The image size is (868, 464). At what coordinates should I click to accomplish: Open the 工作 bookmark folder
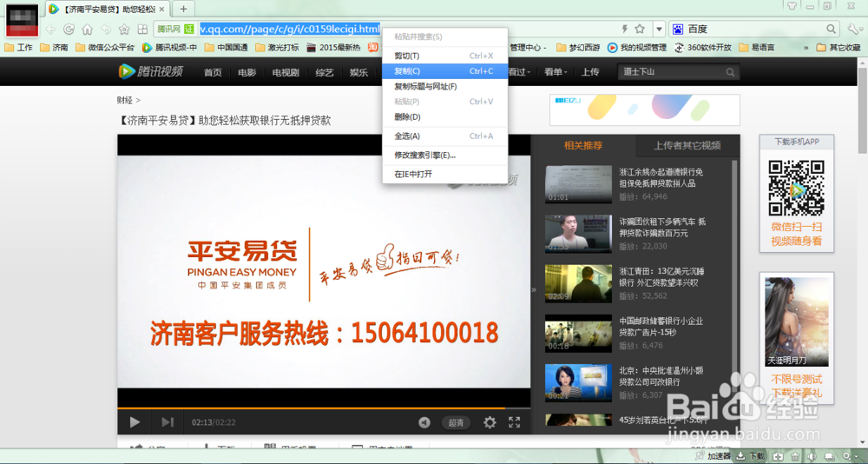coord(18,48)
